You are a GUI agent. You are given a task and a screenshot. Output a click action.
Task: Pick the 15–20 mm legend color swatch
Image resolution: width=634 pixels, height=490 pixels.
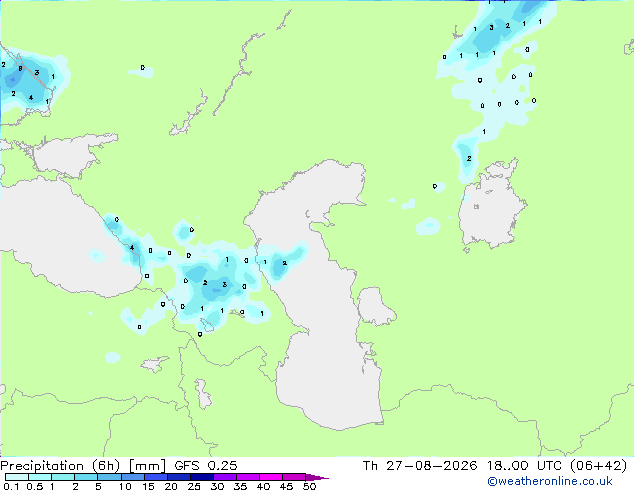click(x=155, y=477)
